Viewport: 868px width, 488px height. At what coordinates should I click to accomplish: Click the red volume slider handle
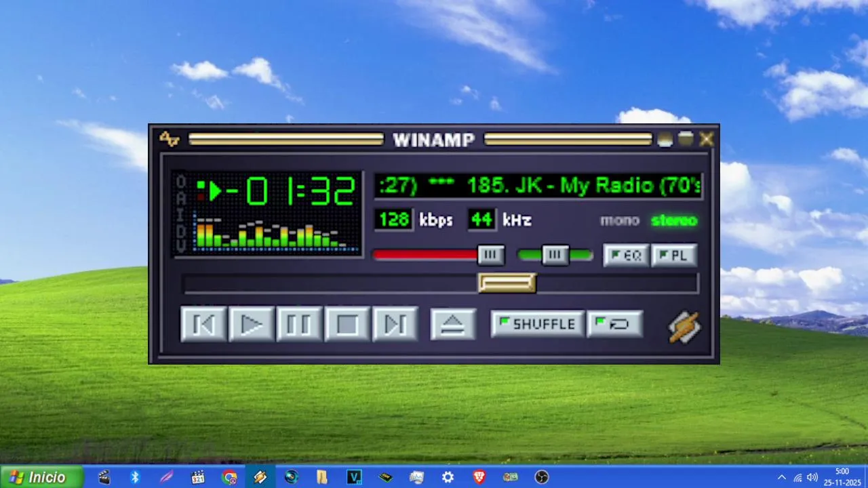pos(491,255)
